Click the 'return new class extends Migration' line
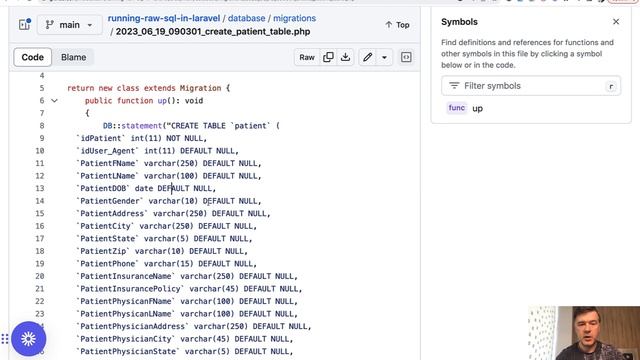Viewport: 640px width, 360px height. click(149, 88)
